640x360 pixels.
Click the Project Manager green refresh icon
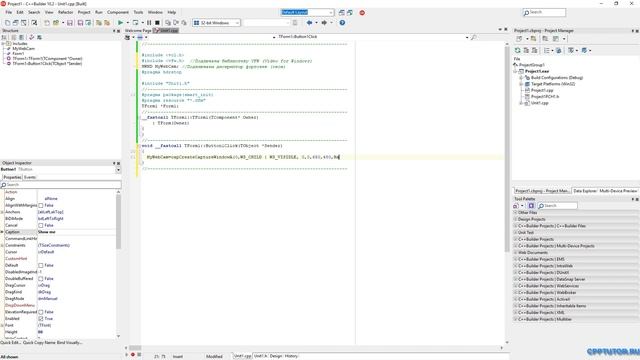(518, 50)
